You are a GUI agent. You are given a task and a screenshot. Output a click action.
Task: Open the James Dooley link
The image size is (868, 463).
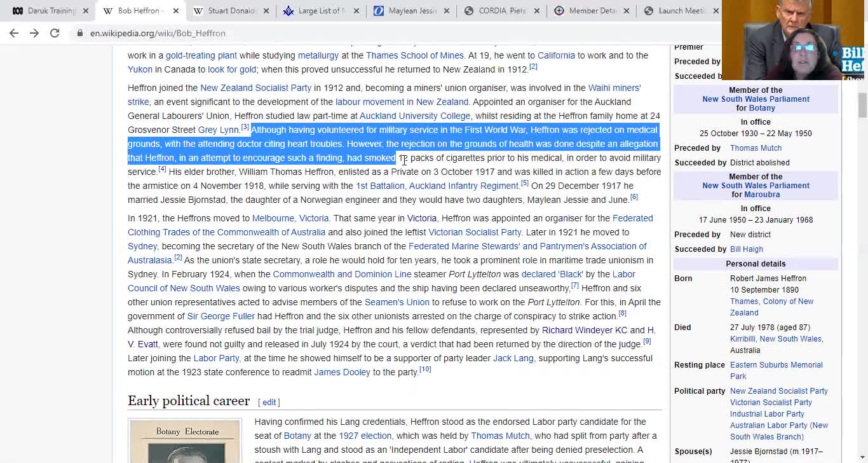[342, 372]
